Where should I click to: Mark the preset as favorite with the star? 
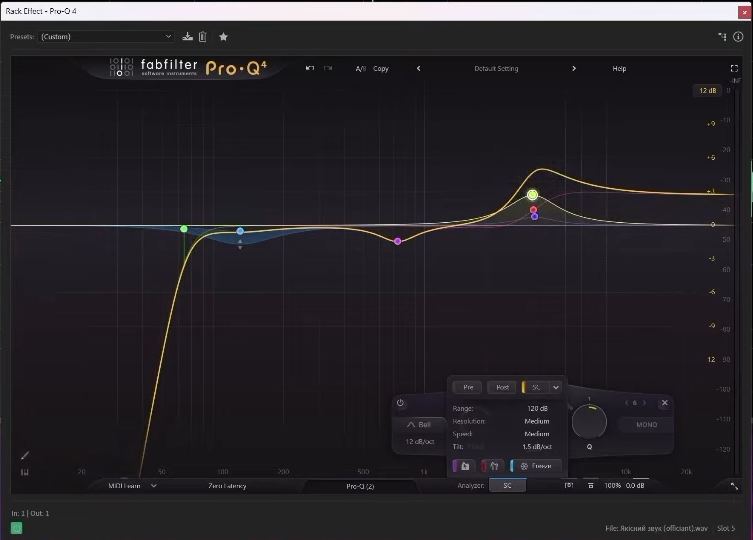point(223,37)
